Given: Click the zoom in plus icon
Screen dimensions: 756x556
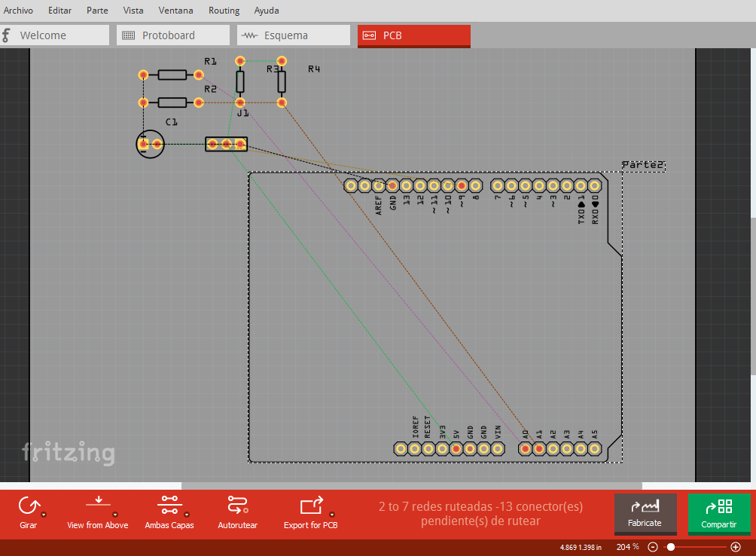Looking at the screenshot, I should pyautogui.click(x=736, y=547).
